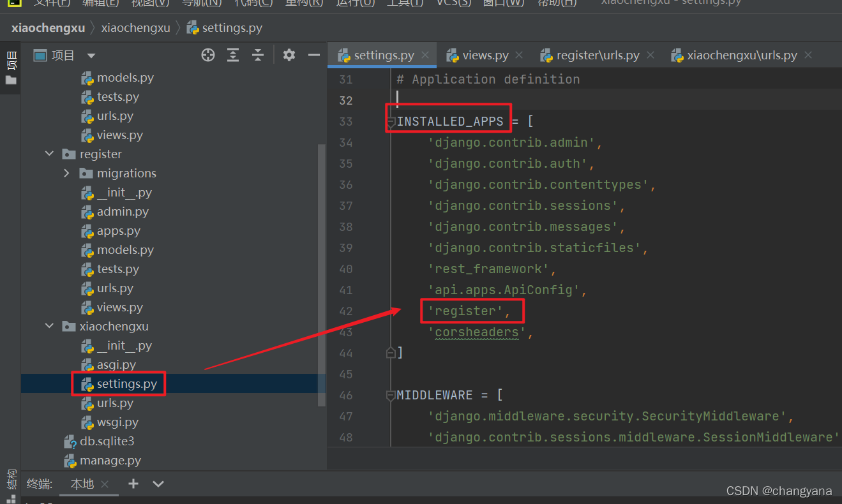Fold the MIDDLEWARE list in the gutter
The image size is (842, 504).
point(391,395)
